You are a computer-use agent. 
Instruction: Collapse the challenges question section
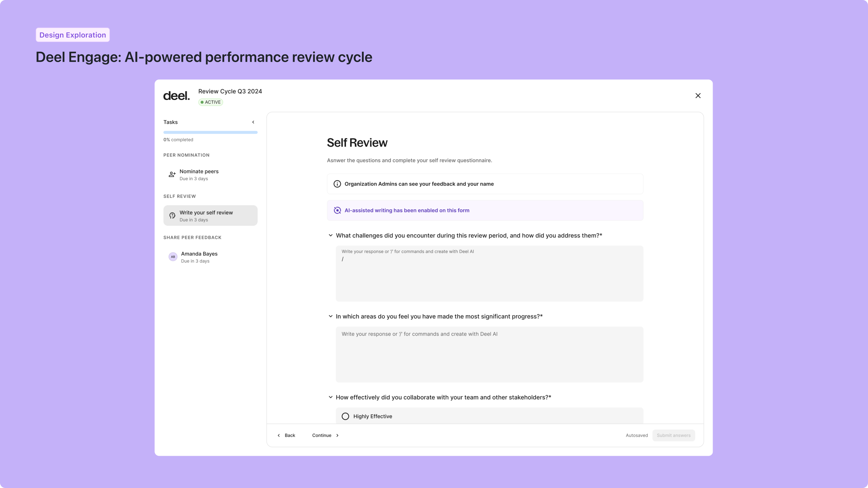coord(331,235)
